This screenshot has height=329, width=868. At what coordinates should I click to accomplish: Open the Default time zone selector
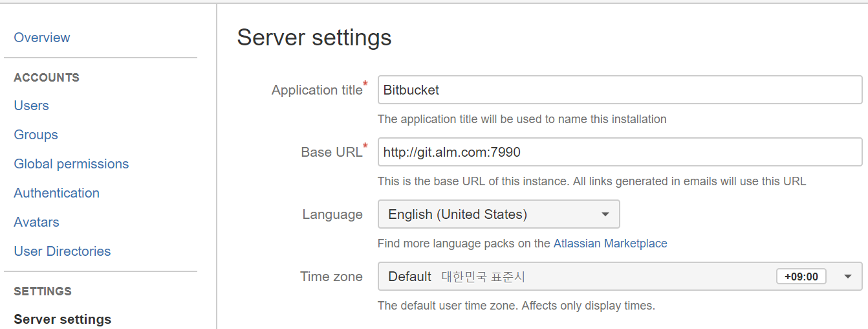click(x=576, y=277)
